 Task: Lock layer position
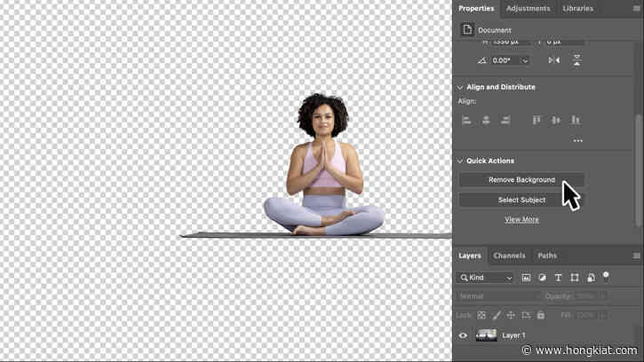511,315
